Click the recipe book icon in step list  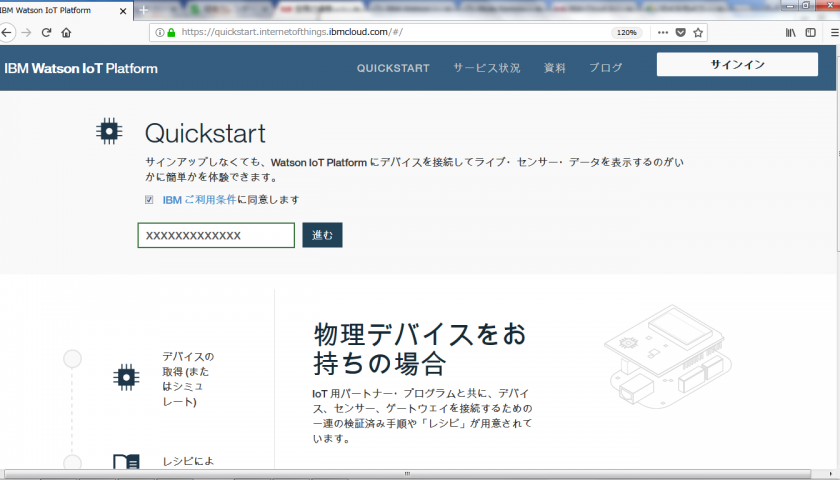pyautogui.click(x=126, y=464)
